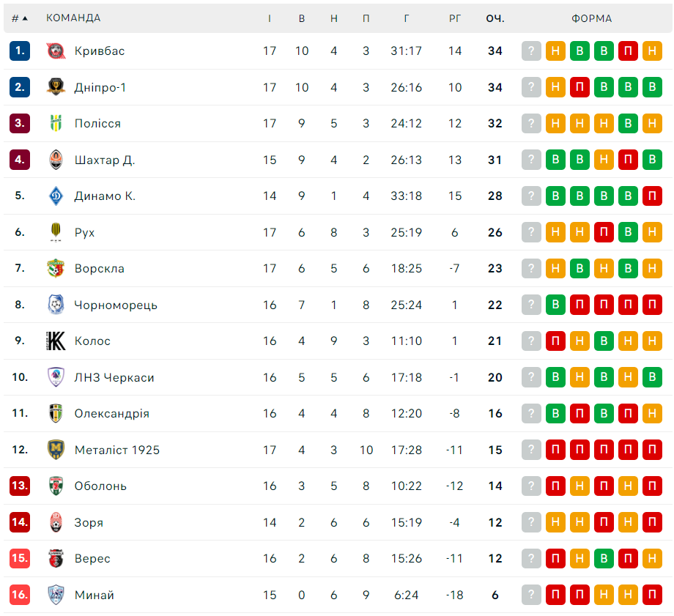
Task: Open the Полісся team page link
Action: coord(97,124)
